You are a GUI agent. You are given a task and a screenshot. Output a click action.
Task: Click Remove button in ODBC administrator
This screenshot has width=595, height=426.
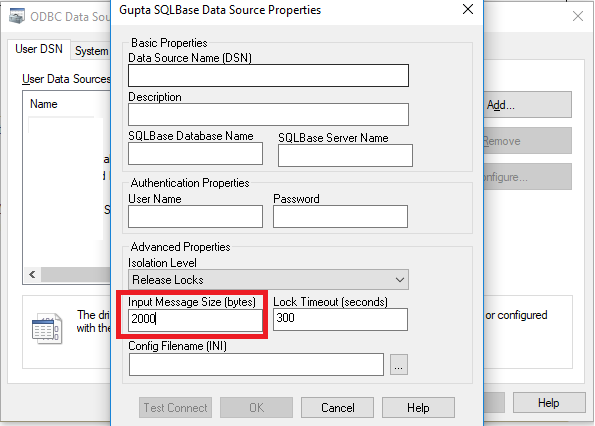pyautogui.click(x=527, y=141)
